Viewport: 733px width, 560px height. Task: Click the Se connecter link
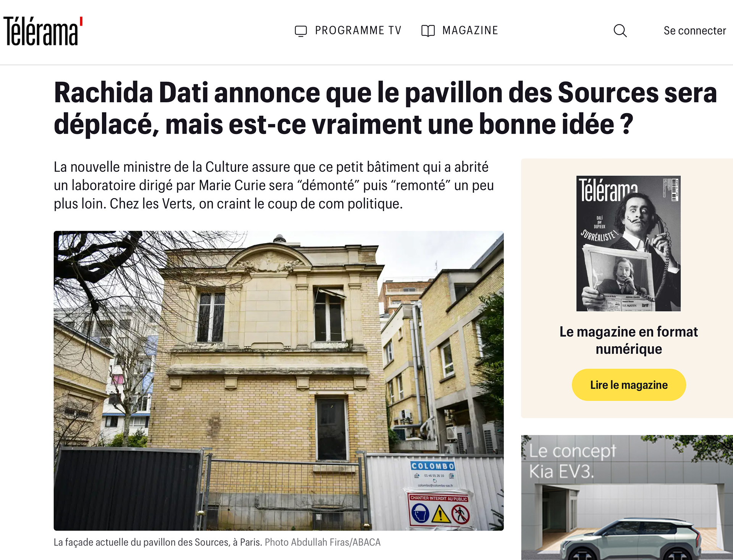tap(694, 31)
